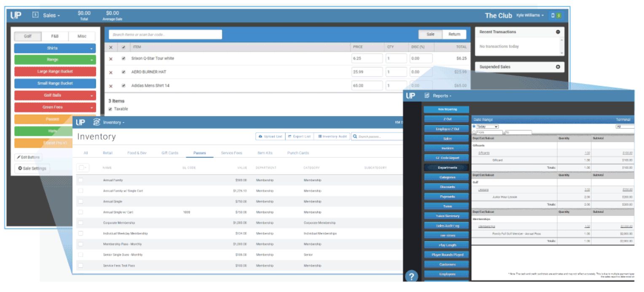Click the Reports document icon in the header
This screenshot has width=644, height=292.
tap(427, 96)
